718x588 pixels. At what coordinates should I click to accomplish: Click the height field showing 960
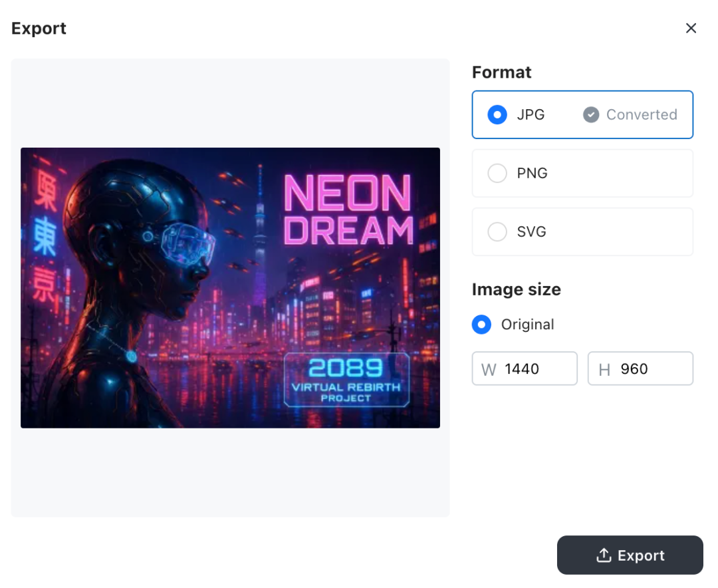[640, 368]
